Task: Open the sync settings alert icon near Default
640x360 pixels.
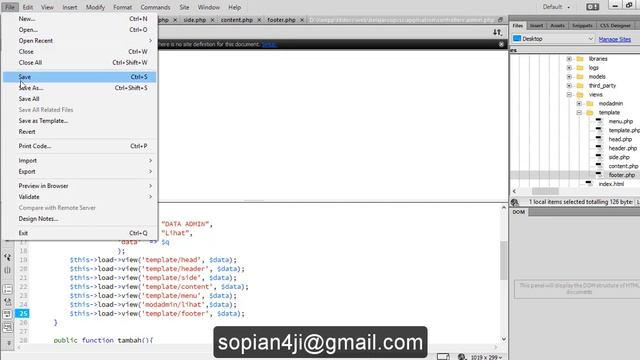Action: [x=592, y=7]
